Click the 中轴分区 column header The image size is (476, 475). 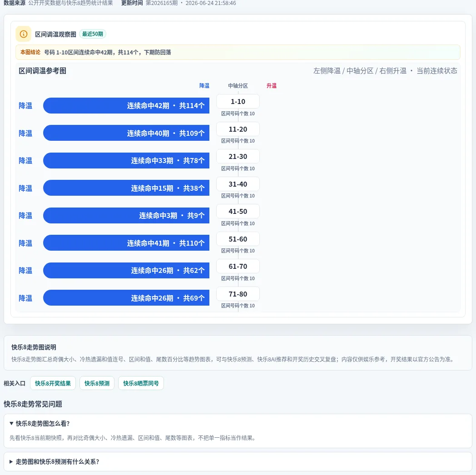238,85
